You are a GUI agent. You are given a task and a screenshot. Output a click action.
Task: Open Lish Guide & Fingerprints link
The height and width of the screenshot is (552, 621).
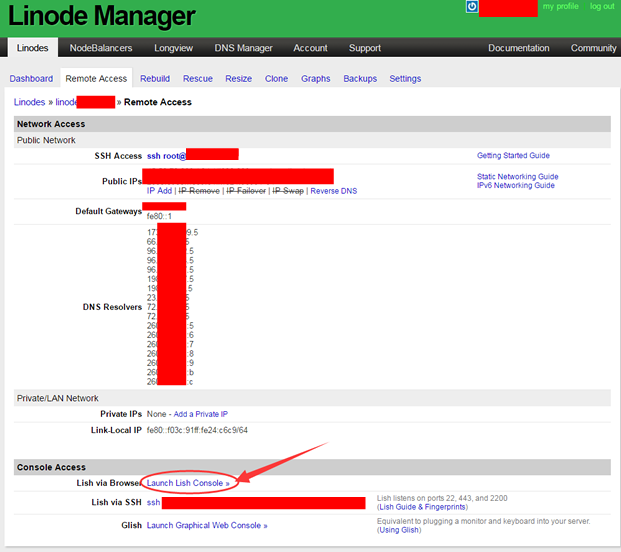coord(422,507)
